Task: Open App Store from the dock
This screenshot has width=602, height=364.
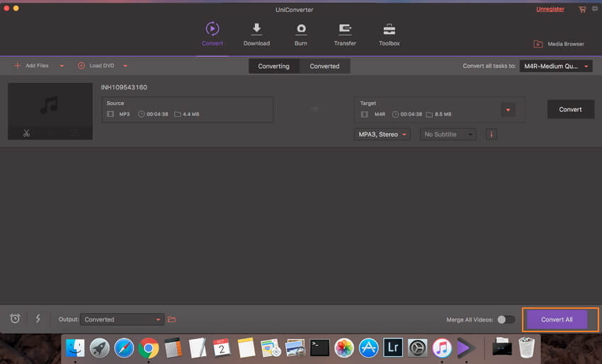Action: pos(368,348)
